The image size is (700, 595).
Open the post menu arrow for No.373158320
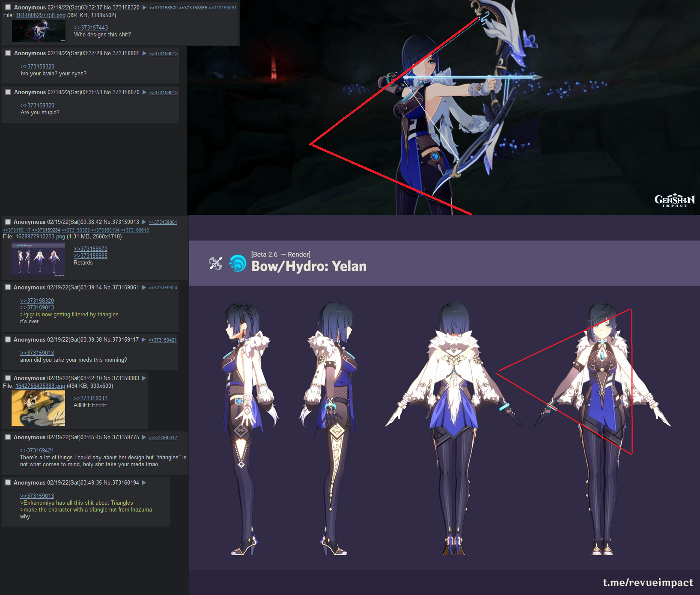pyautogui.click(x=145, y=8)
